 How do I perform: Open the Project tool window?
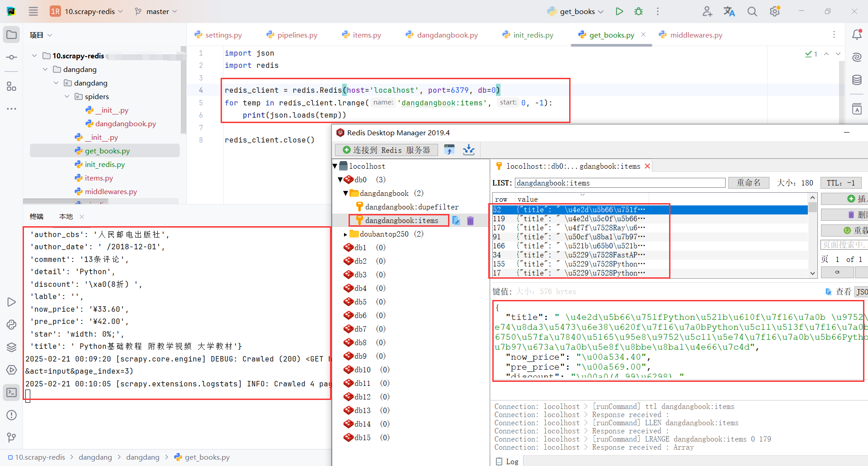coord(12,35)
